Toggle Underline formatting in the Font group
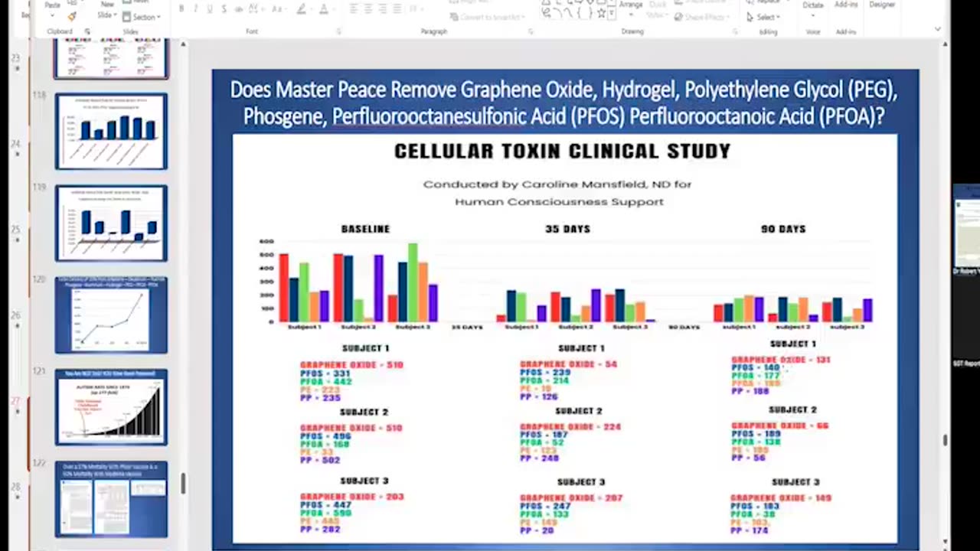 [x=209, y=9]
